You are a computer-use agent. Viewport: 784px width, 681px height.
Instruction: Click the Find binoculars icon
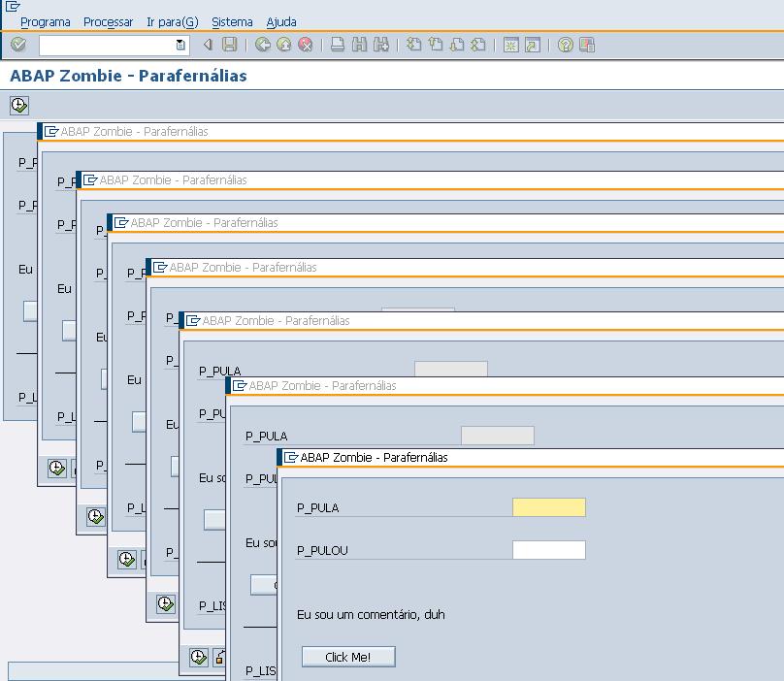click(360, 45)
